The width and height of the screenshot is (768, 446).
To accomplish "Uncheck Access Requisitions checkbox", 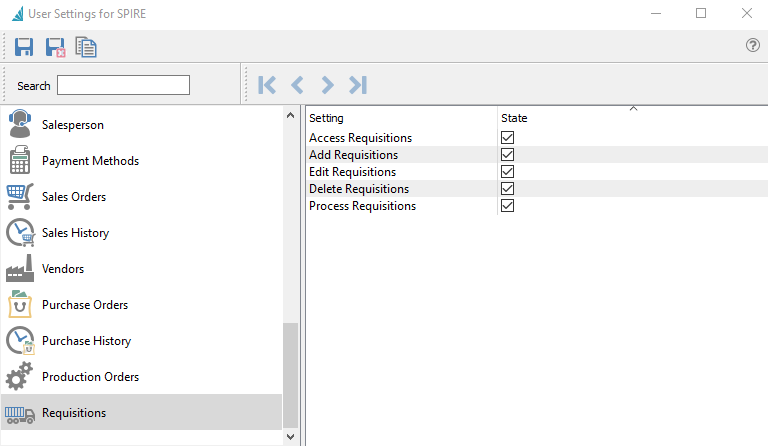I will 507,138.
